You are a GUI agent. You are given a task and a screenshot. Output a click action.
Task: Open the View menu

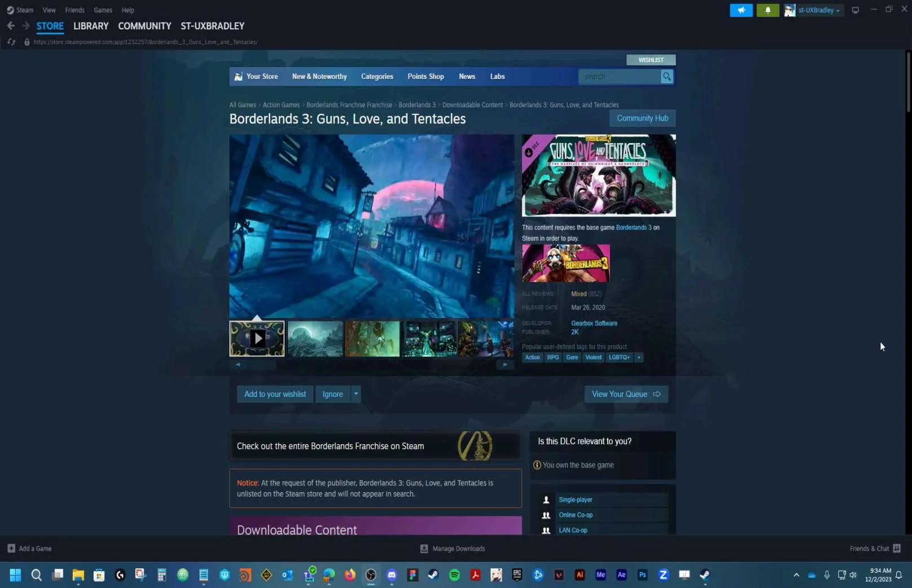tap(49, 10)
